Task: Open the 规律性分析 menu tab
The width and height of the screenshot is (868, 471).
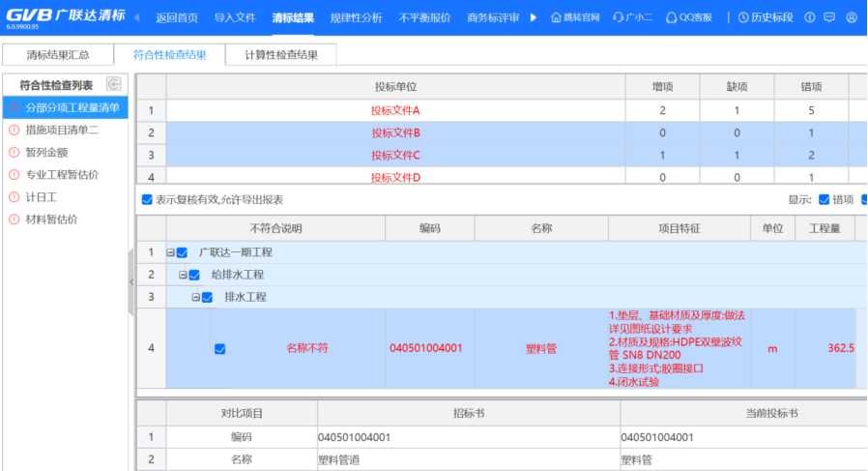Action: click(355, 17)
